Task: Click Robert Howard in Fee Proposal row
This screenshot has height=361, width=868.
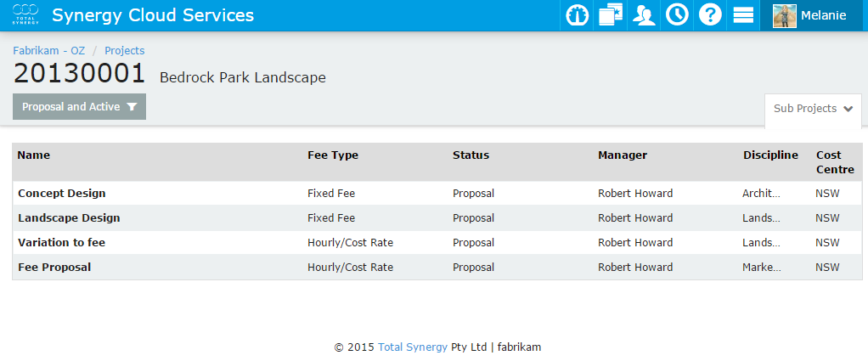Action: tap(635, 268)
